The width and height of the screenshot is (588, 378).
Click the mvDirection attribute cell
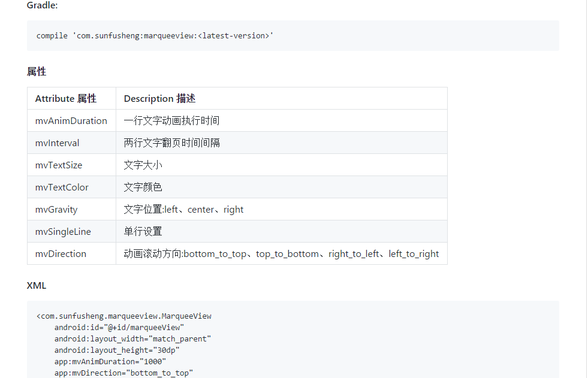coord(71,253)
